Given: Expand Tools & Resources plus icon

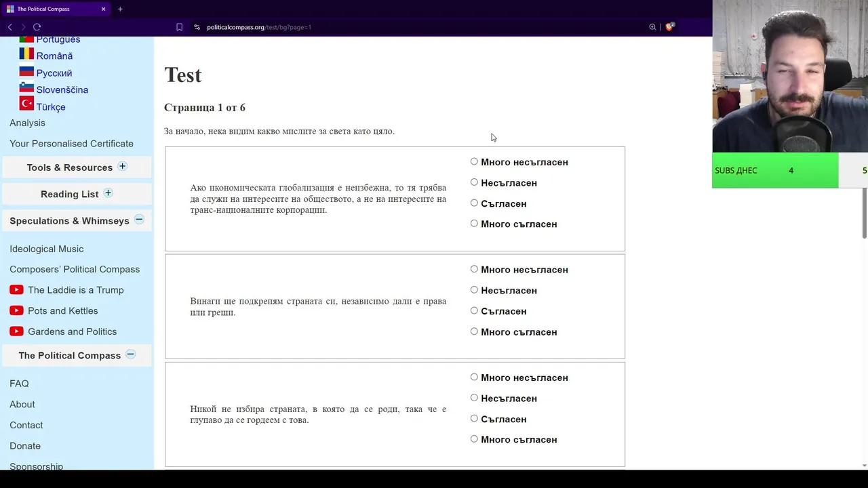Looking at the screenshot, I should pyautogui.click(x=123, y=166).
